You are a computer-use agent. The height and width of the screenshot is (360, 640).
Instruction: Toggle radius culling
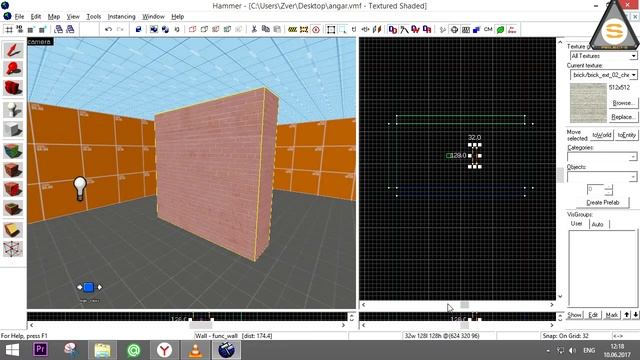pos(316,29)
